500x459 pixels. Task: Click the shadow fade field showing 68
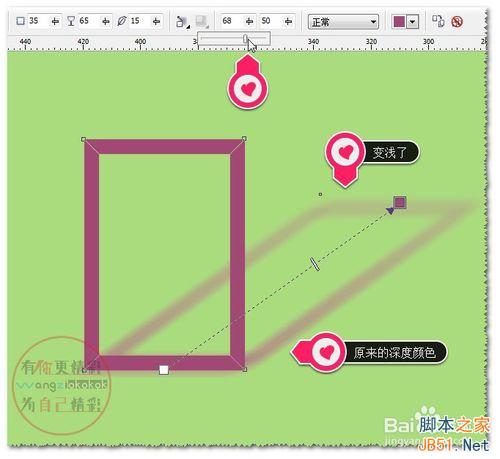click(x=232, y=21)
